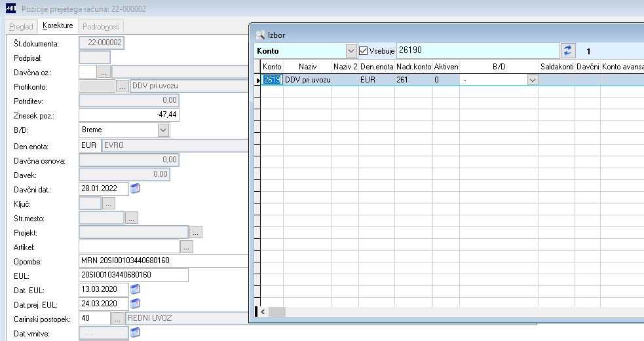Click the MIT application icon in title bar
This screenshot has height=341, width=644.
click(x=10, y=9)
